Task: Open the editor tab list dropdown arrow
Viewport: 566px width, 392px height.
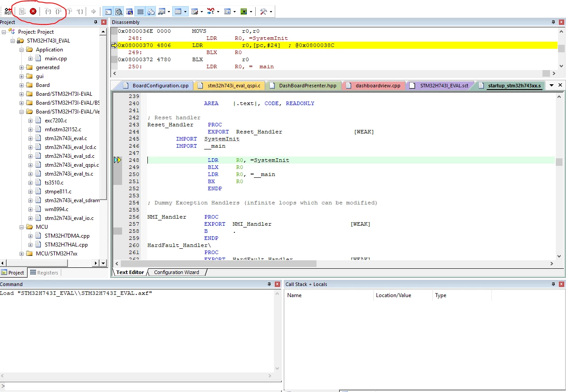Action: coord(551,85)
